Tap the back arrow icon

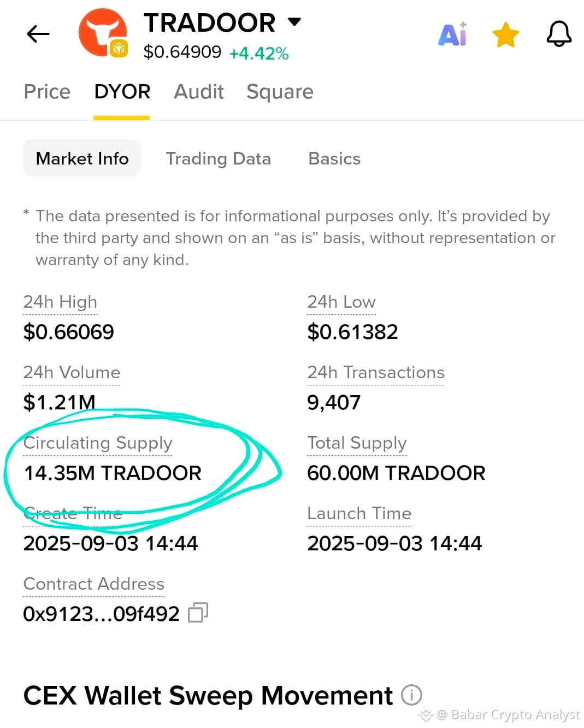point(38,34)
